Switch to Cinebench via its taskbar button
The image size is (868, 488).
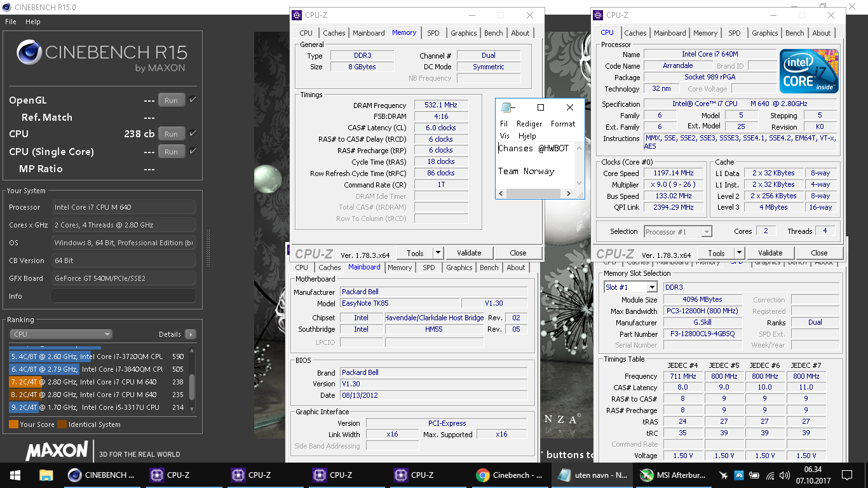click(x=103, y=475)
